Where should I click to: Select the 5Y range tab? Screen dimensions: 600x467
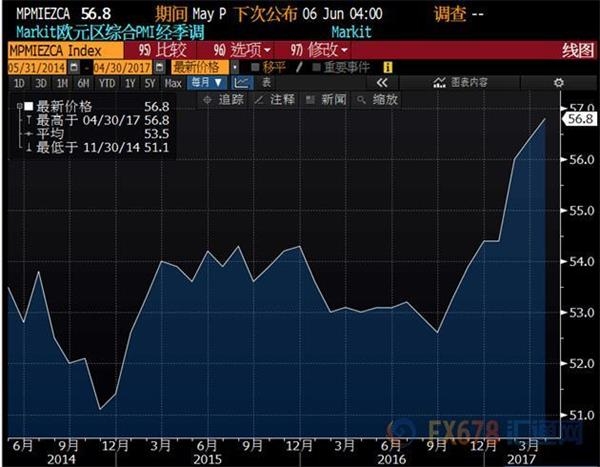point(150,83)
